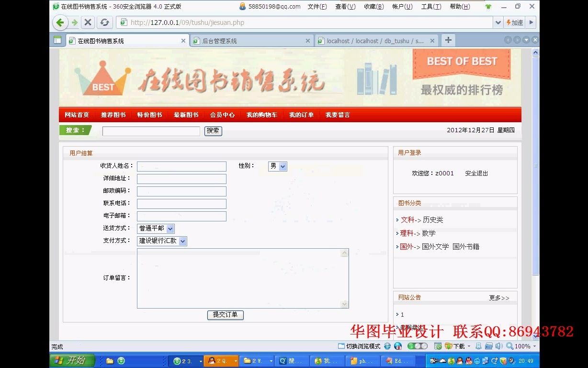Click the refresh icon in the browser toolbar
This screenshot has width=588, height=368.
[105, 22]
